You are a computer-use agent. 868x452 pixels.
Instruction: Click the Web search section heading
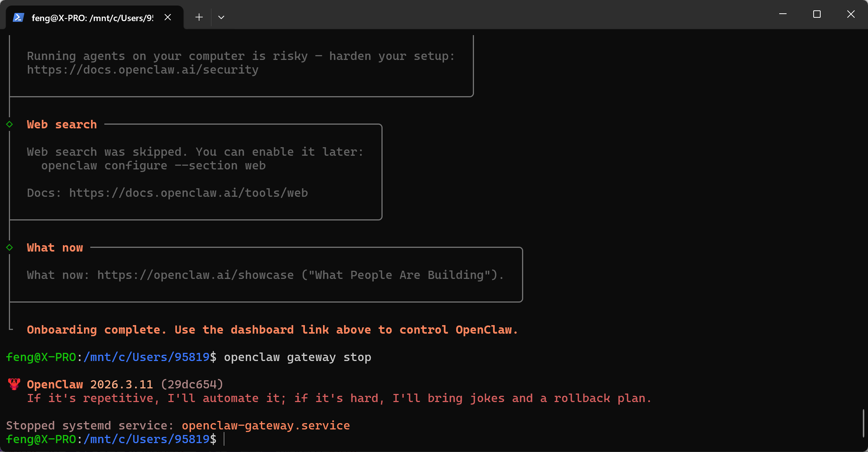pyautogui.click(x=62, y=125)
